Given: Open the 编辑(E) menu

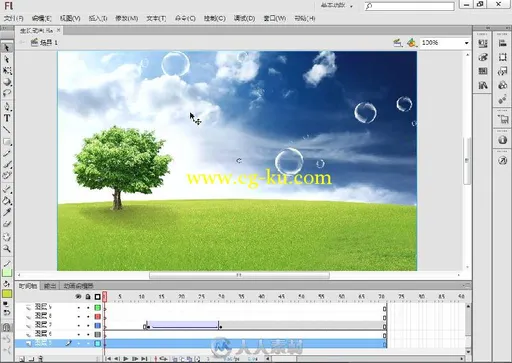Looking at the screenshot, I should coord(41,18).
